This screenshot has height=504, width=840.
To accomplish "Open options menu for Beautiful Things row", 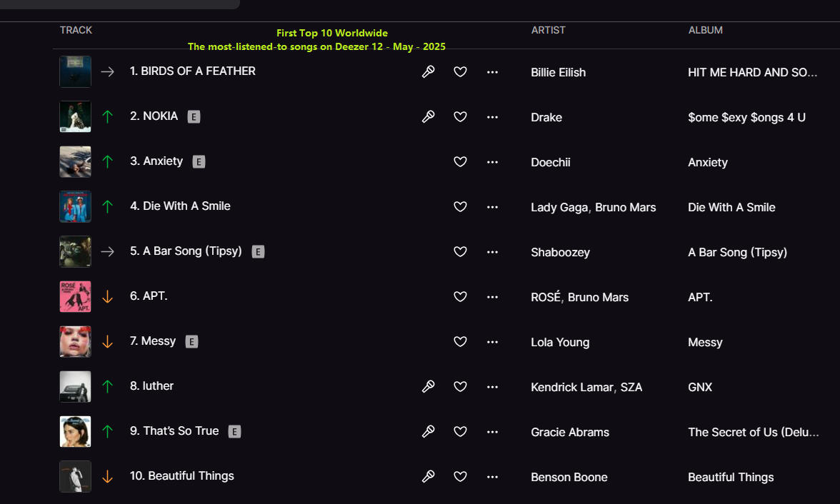I will [x=492, y=477].
